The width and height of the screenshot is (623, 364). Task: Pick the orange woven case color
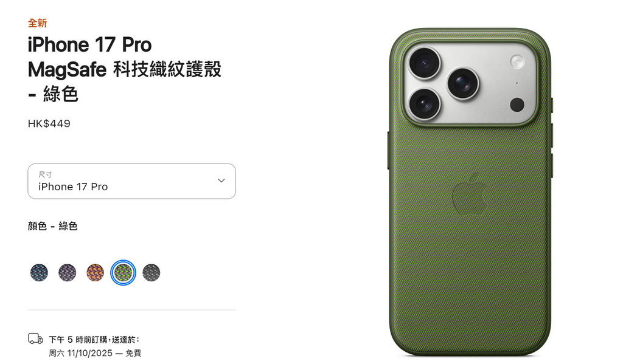(x=96, y=273)
